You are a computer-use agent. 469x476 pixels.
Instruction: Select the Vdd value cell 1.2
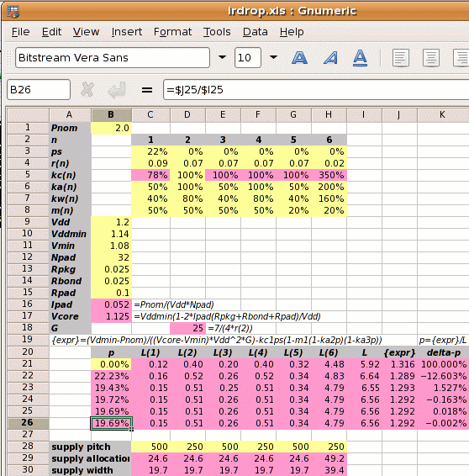[111, 222]
